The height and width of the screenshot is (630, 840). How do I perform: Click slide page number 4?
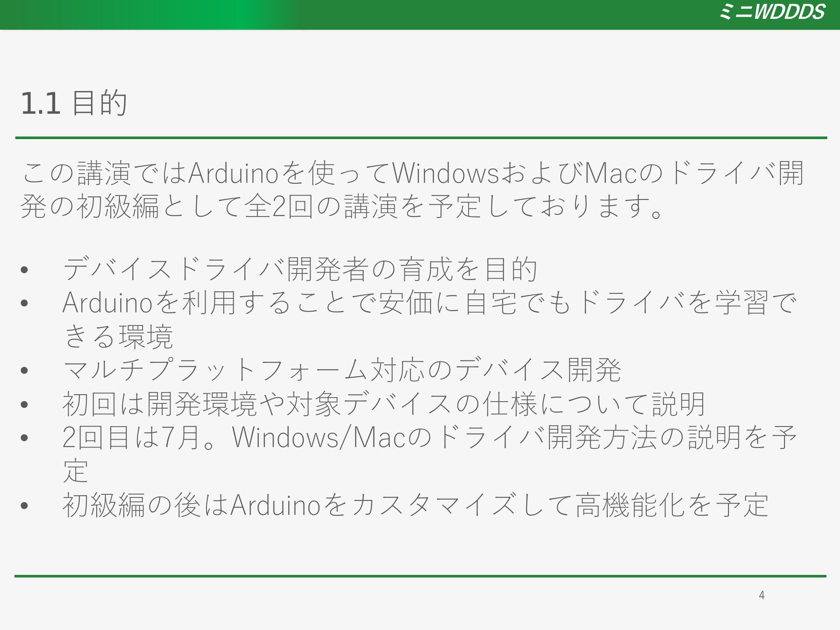coord(762,595)
